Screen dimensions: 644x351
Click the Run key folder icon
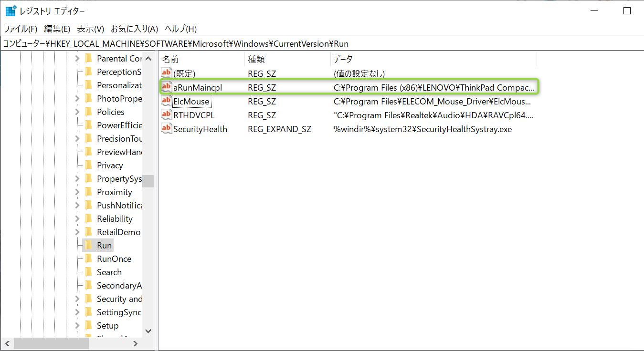pyautogui.click(x=88, y=246)
